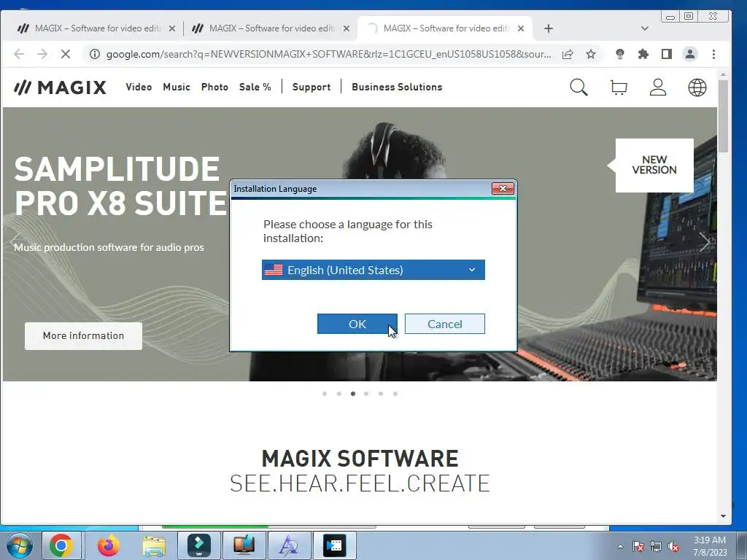The width and height of the screenshot is (747, 560).
Task: Open the Photo menu
Action: pyautogui.click(x=214, y=87)
